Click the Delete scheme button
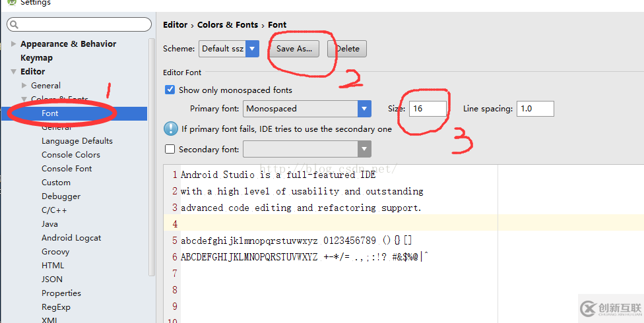 [x=346, y=48]
